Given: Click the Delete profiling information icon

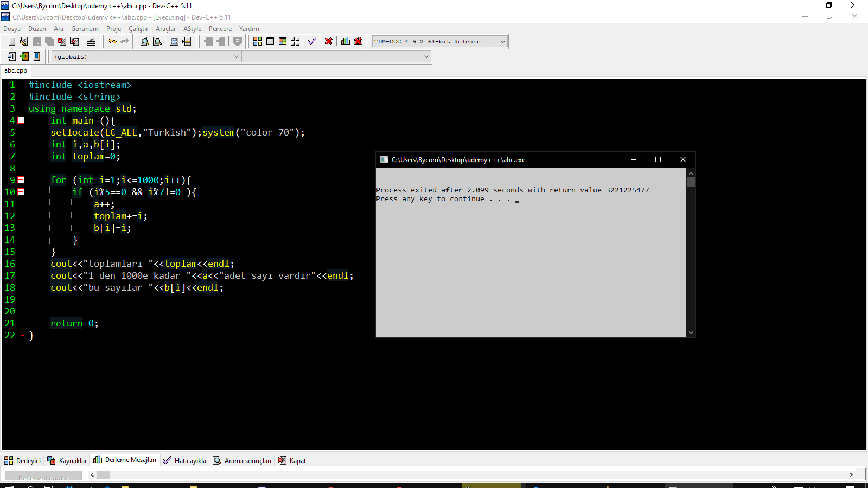Looking at the screenshot, I should click(358, 41).
